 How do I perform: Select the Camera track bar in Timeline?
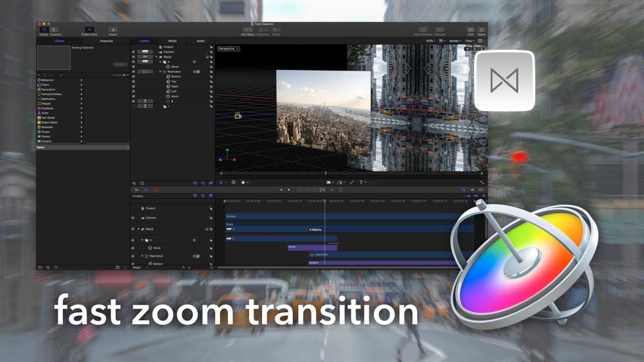(x=350, y=216)
